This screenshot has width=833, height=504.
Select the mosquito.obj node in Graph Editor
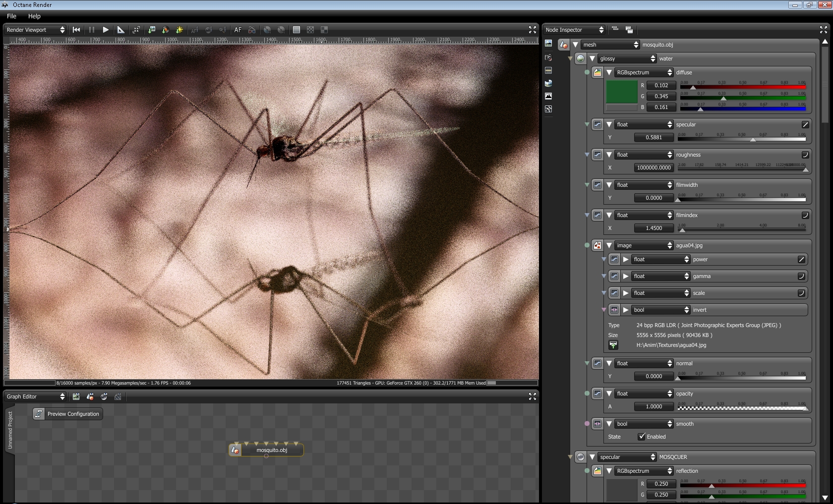tap(266, 450)
